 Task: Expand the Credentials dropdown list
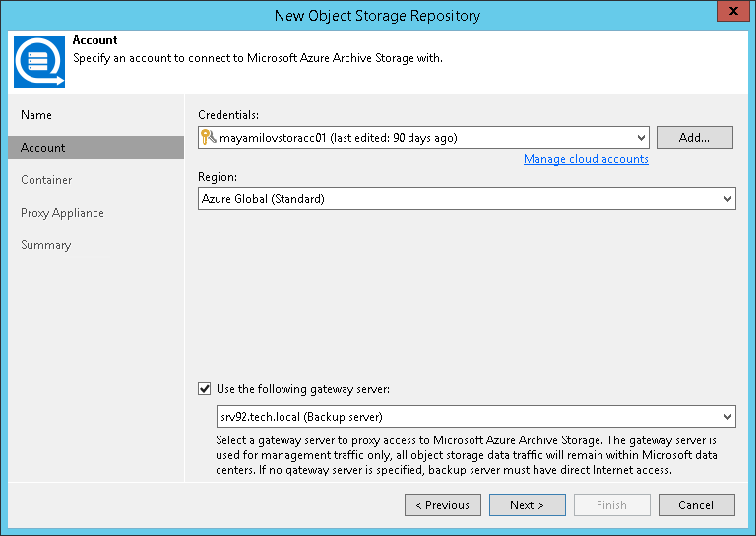pos(641,138)
